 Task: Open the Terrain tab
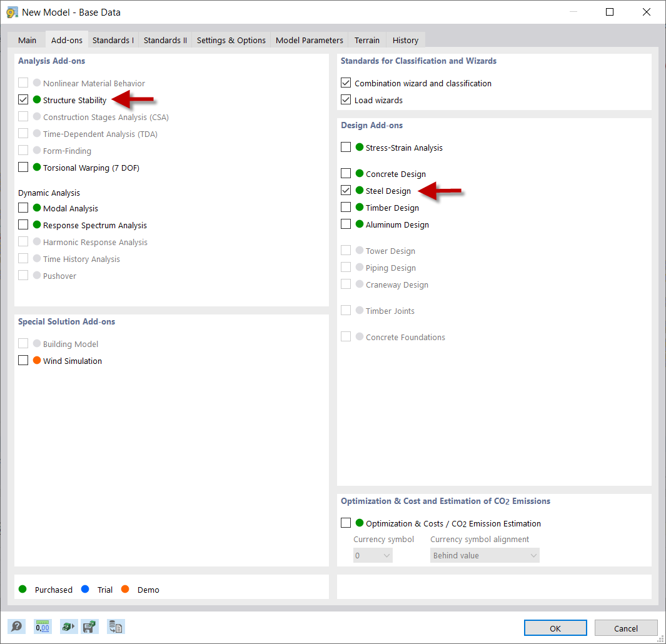[366, 39]
